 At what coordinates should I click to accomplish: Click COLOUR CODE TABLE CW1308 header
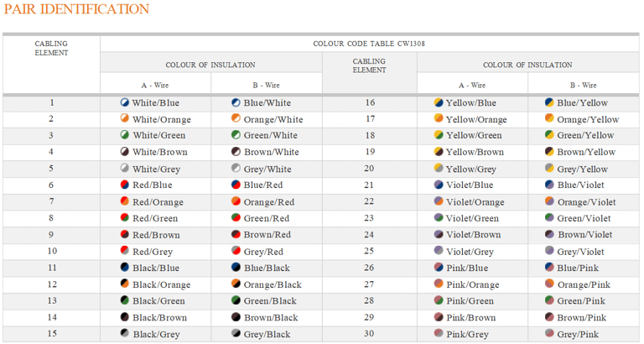[369, 44]
